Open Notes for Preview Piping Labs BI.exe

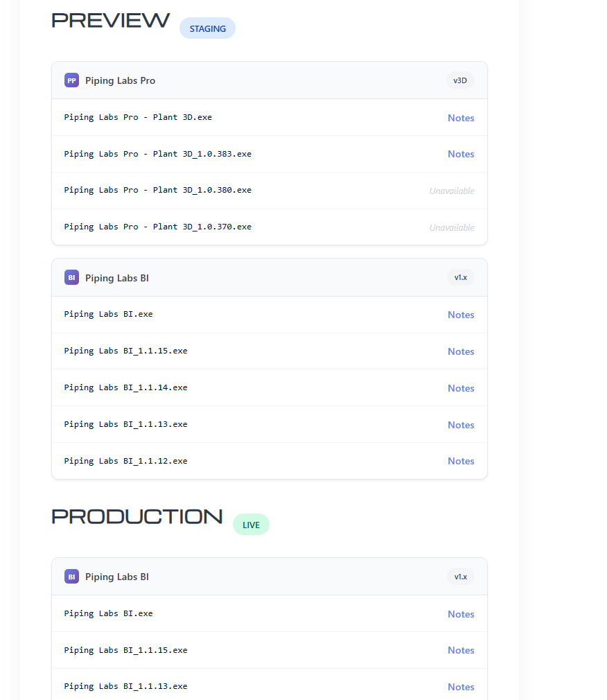[x=461, y=315]
